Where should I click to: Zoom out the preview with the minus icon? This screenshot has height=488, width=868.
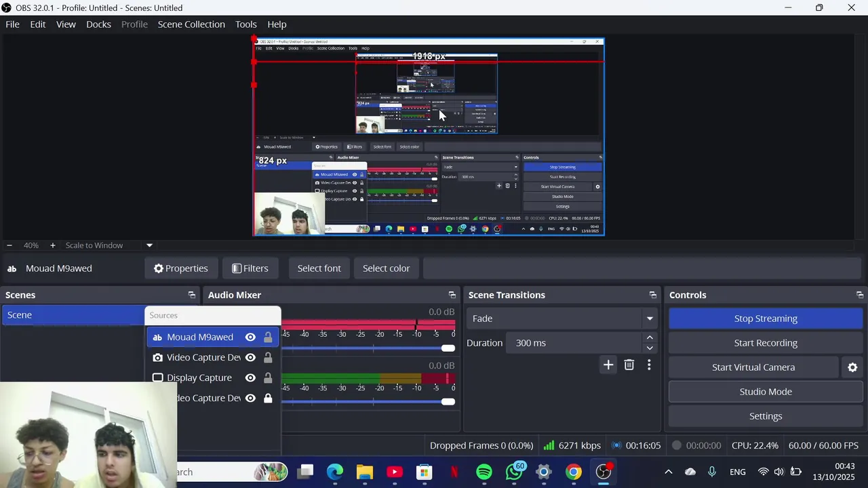click(x=9, y=245)
